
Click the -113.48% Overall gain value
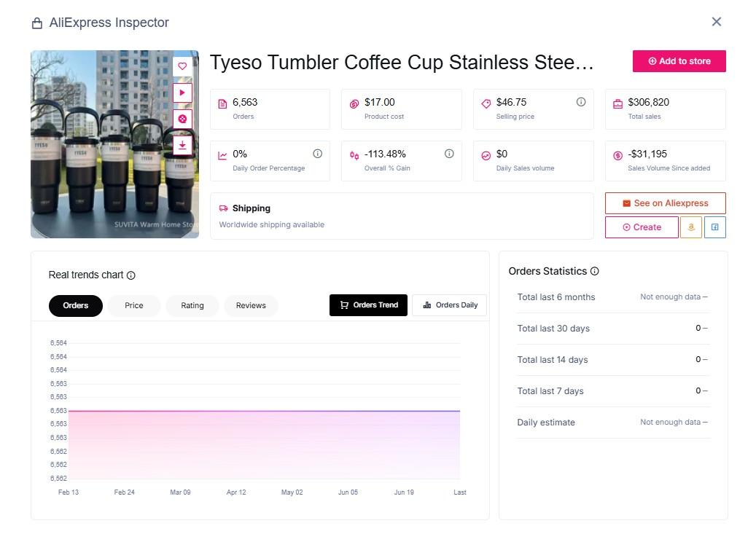pos(385,154)
